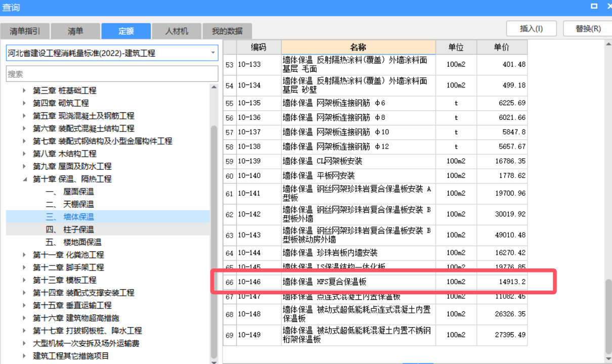Expand 大型机械一次安拆及场外运输费 node

(24, 343)
